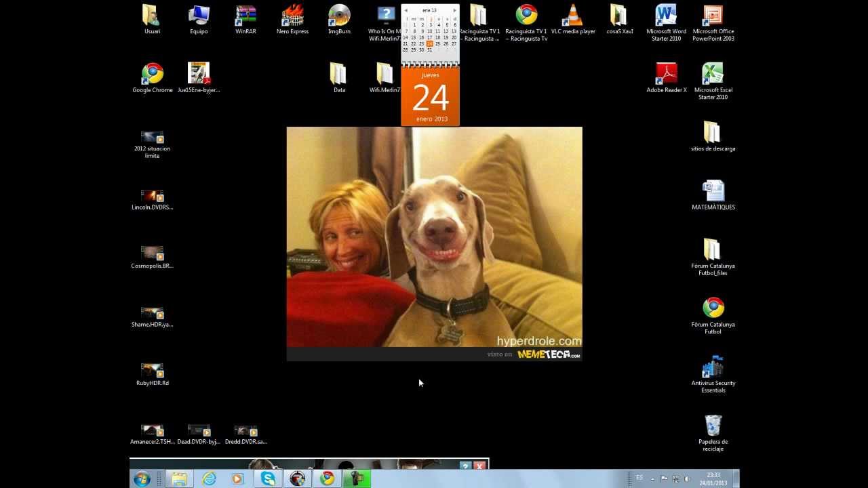Click the orange jueves 24 date panel
Image resolution: width=868 pixels, height=488 pixels.
(x=430, y=97)
